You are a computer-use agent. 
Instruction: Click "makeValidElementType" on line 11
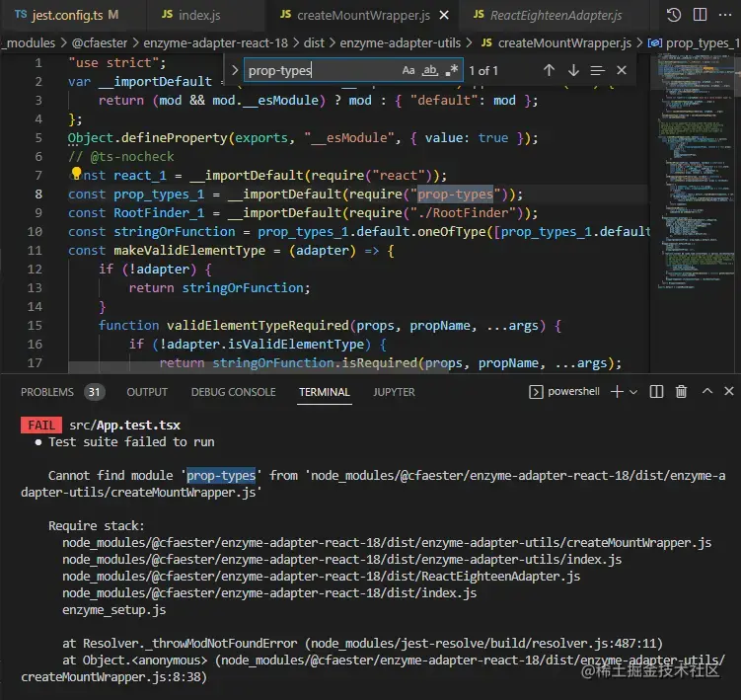click(189, 250)
